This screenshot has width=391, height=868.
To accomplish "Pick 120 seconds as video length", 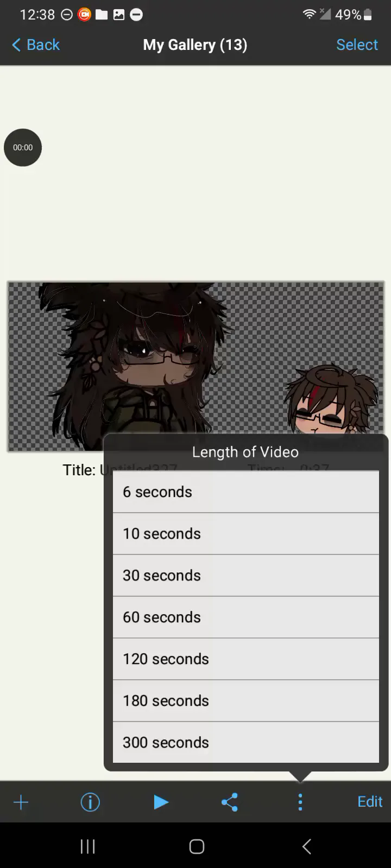I will point(246,659).
